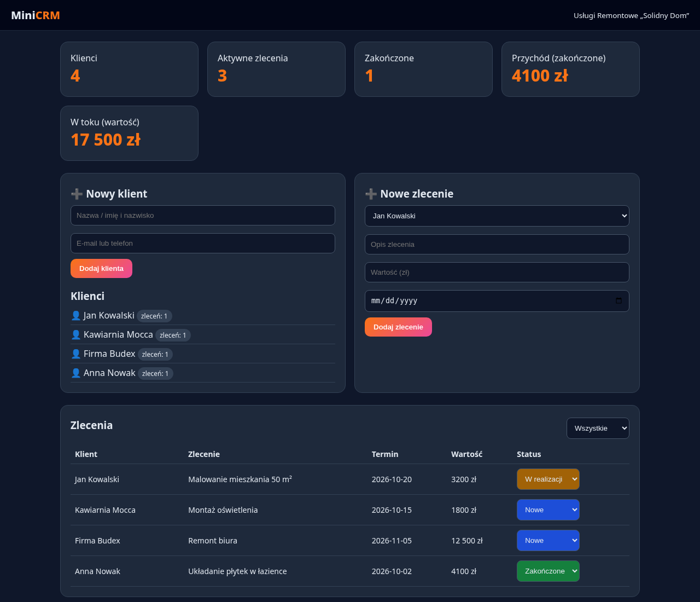Open the Zakończone status dropdown for Anna Nowak
Image resolution: width=700 pixels, height=602 pixels.
pos(548,571)
